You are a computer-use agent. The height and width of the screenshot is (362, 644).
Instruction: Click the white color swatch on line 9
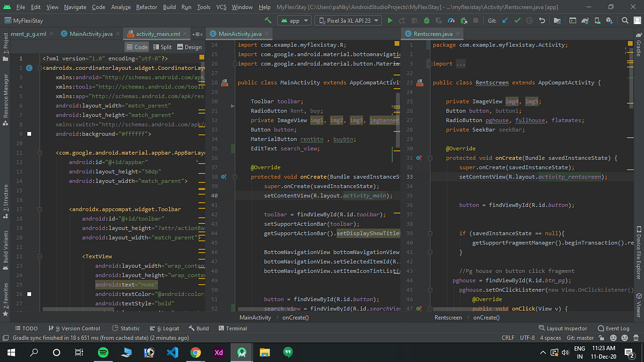coord(29,134)
